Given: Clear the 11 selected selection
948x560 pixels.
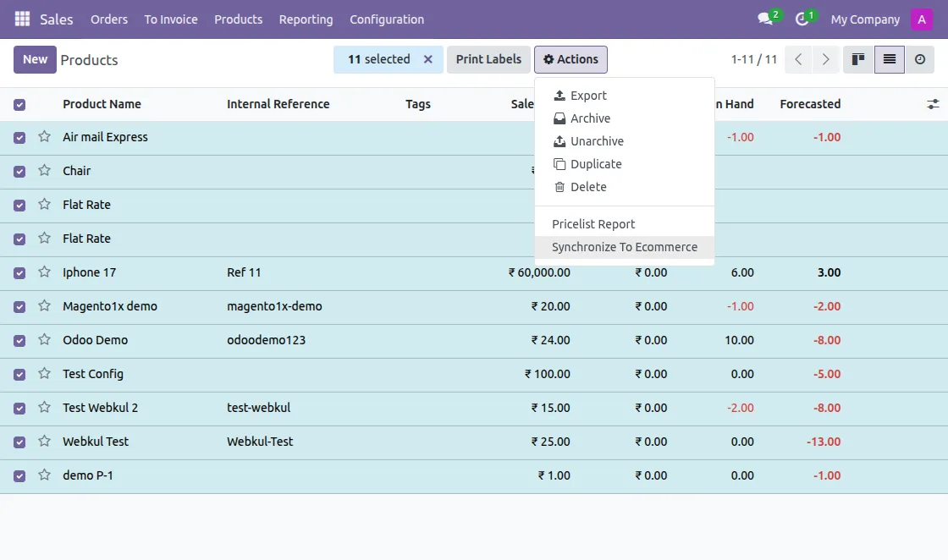Looking at the screenshot, I should (x=428, y=59).
